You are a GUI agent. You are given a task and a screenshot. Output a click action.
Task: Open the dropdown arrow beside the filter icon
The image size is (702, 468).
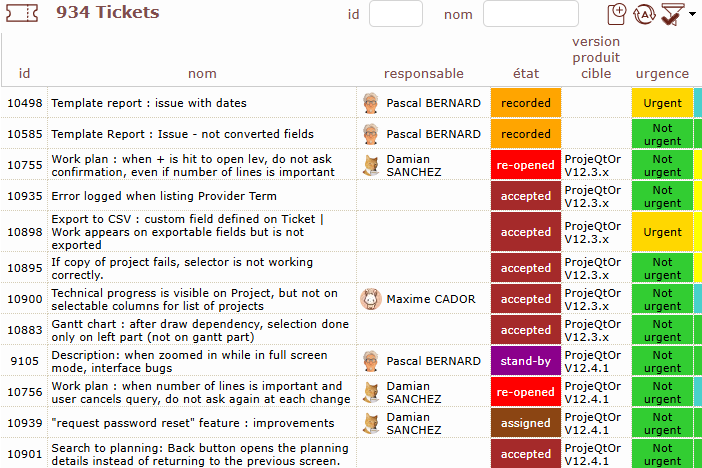click(693, 14)
